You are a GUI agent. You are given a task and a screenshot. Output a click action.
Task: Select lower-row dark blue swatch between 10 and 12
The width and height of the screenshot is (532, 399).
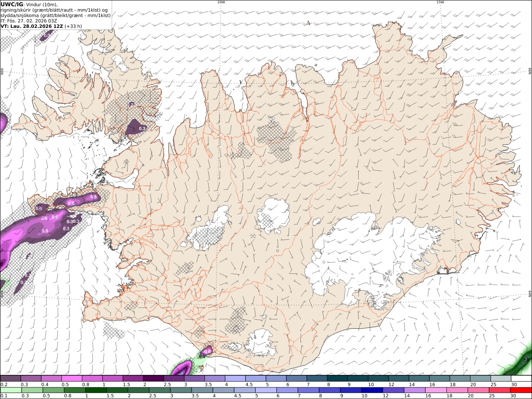pyautogui.click(x=372, y=390)
